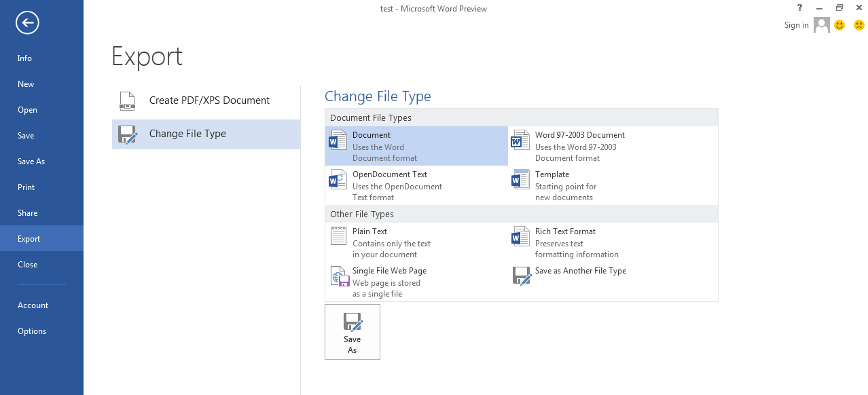The width and height of the screenshot is (868, 395).
Task: Go to the Open menu item
Action: [x=41, y=110]
